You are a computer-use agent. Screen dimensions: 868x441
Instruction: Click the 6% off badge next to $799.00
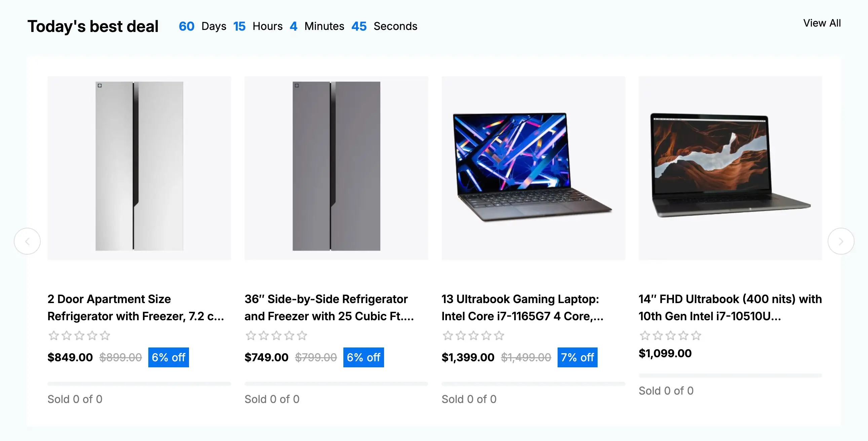pyautogui.click(x=364, y=357)
